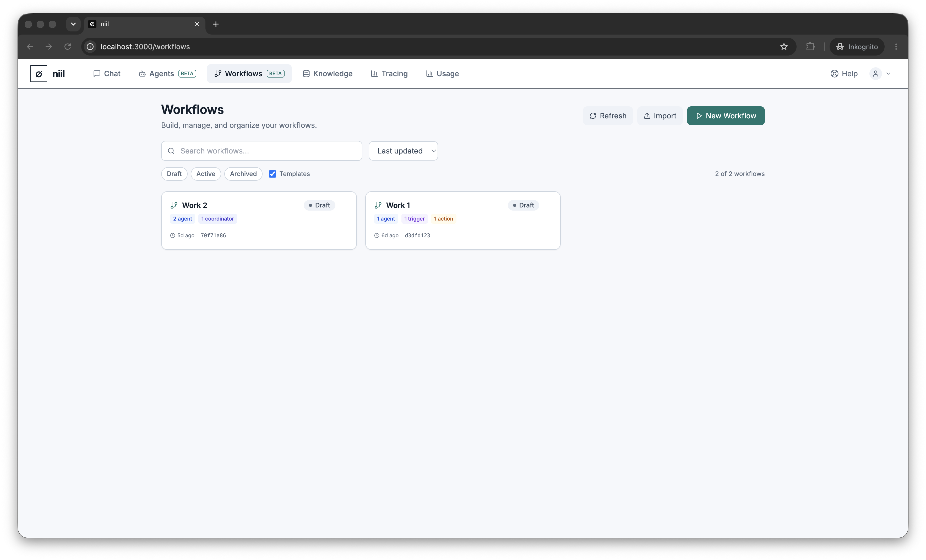Screen dimensions: 926x560
Task: Click the browser back arrow
Action: pyautogui.click(x=30, y=47)
